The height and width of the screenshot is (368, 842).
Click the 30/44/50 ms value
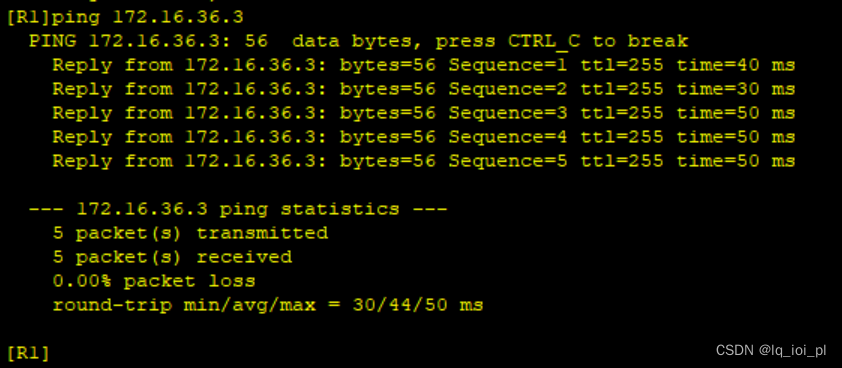(418, 305)
